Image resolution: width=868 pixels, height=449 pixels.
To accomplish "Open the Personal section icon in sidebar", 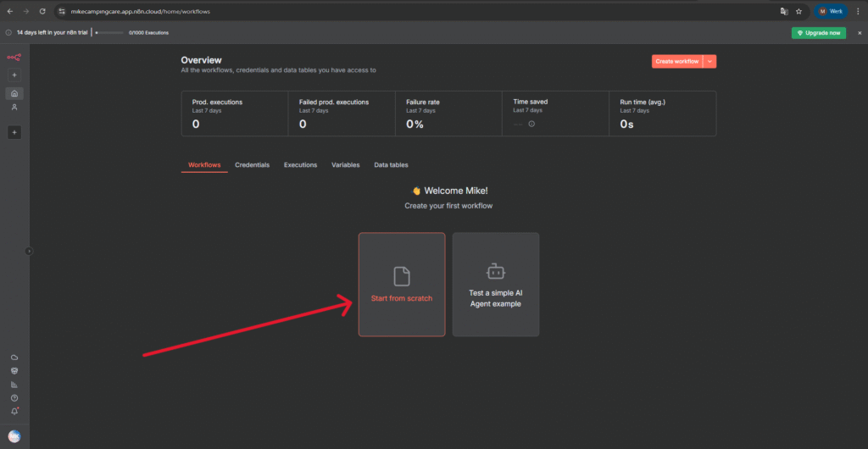I will tap(14, 108).
